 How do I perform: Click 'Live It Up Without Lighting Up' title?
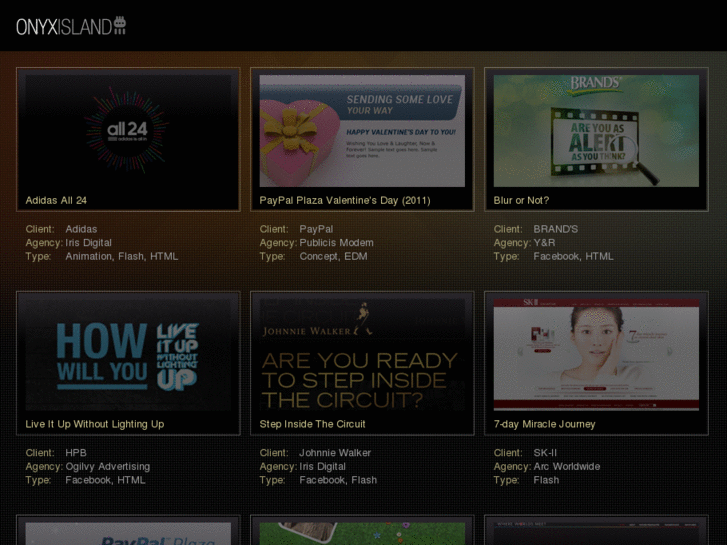tap(95, 424)
